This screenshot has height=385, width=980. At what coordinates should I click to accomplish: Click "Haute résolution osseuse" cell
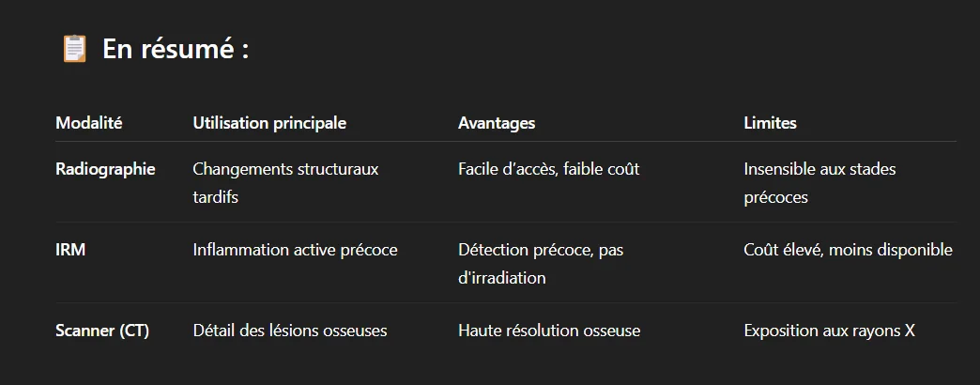pos(549,331)
